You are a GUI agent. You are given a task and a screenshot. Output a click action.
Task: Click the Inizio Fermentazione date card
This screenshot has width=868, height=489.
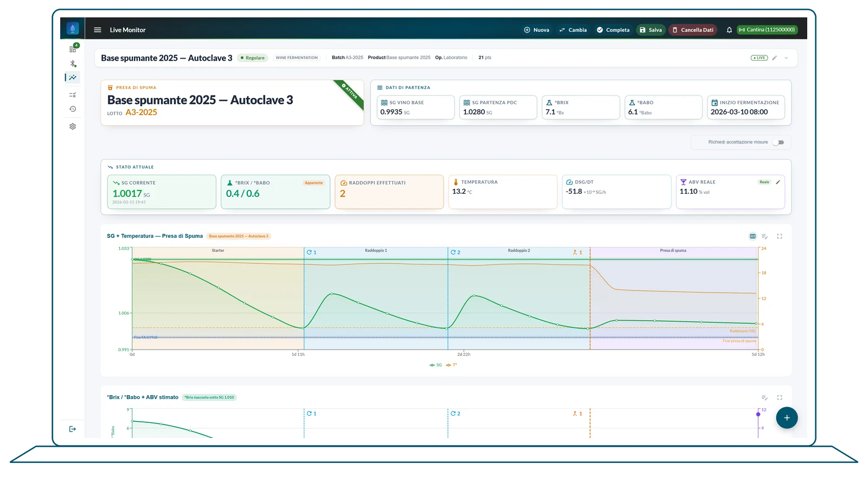(x=746, y=107)
